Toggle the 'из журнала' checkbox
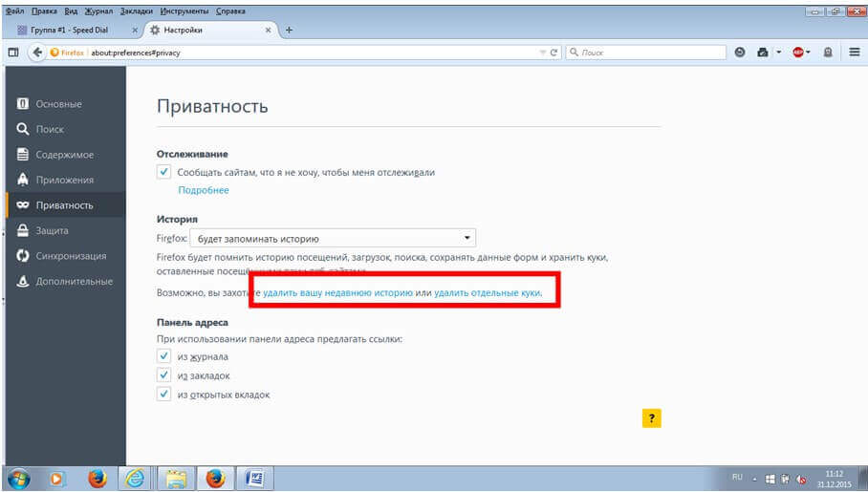Screen dimensions: 868x492 [164, 356]
